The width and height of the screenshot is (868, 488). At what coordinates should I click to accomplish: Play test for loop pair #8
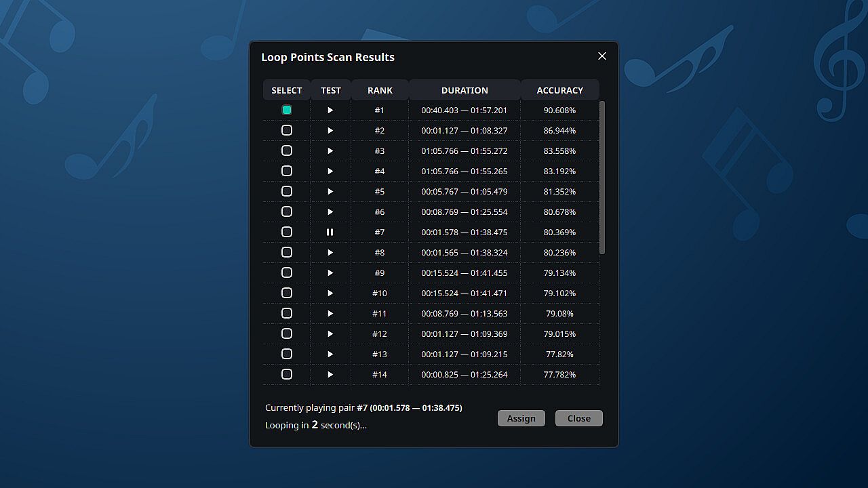tap(330, 252)
